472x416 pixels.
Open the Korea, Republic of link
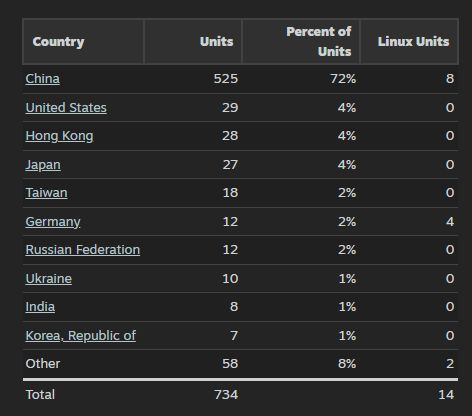81,336
